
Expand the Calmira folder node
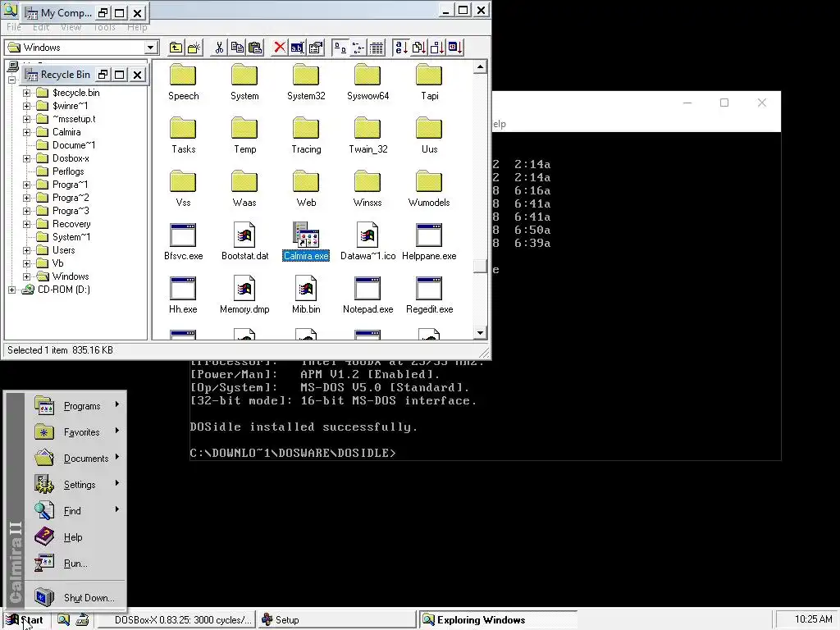click(26, 132)
